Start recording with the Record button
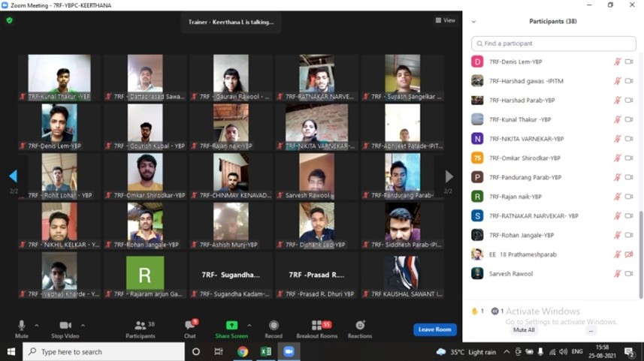The height and width of the screenshot is (361, 644). (274, 326)
